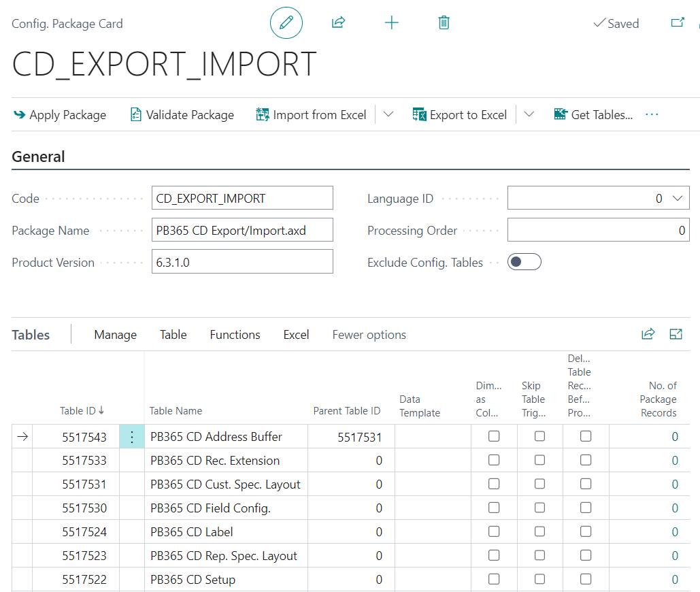Viewport: 700px width, 592px height.
Task: Click the Package Name field
Action: (x=242, y=230)
